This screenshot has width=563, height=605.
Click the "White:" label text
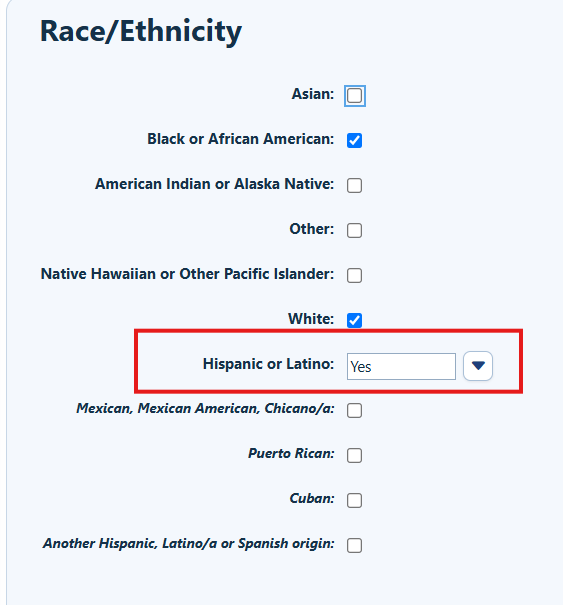311,319
